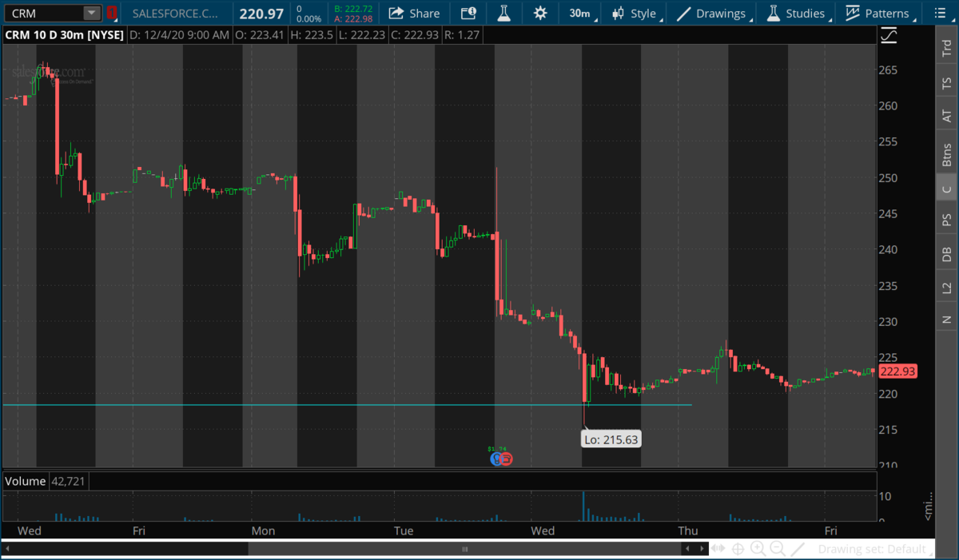Select the AT sidebar tab

click(947, 116)
